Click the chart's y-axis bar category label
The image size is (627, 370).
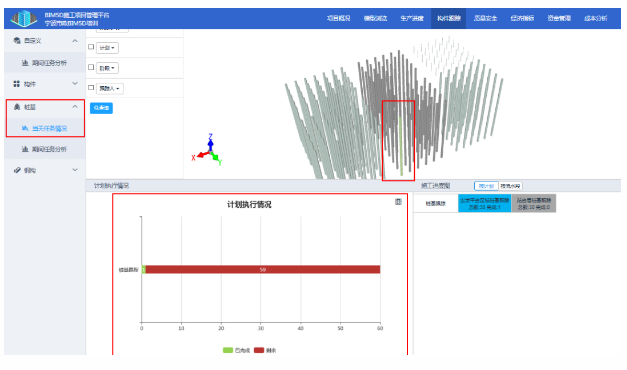click(x=128, y=270)
